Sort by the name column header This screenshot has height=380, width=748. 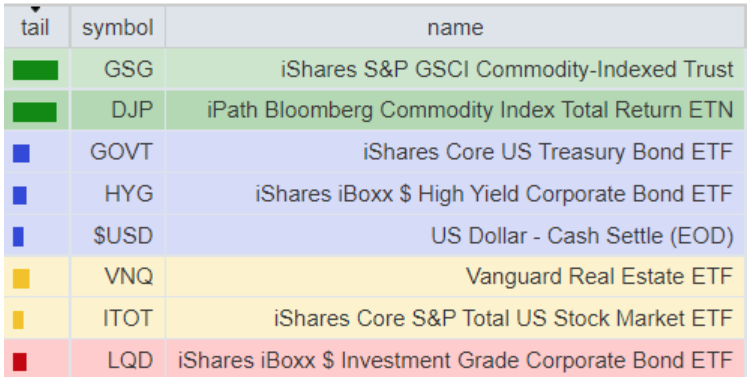click(x=455, y=28)
